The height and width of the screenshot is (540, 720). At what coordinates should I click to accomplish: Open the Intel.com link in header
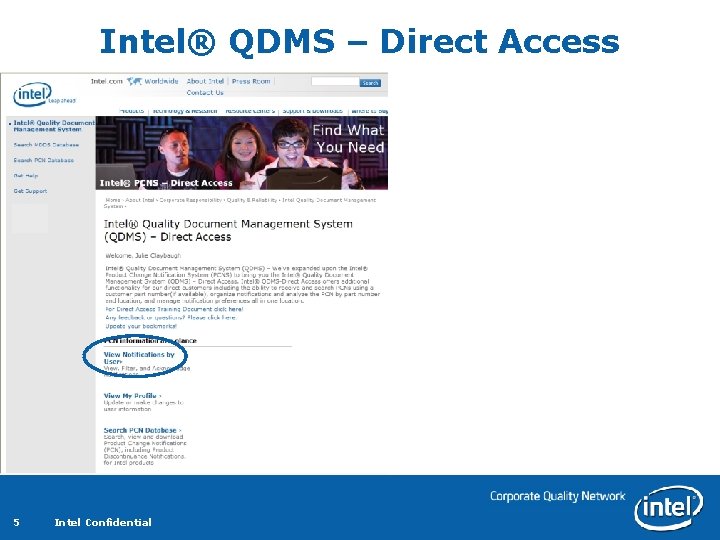(107, 81)
